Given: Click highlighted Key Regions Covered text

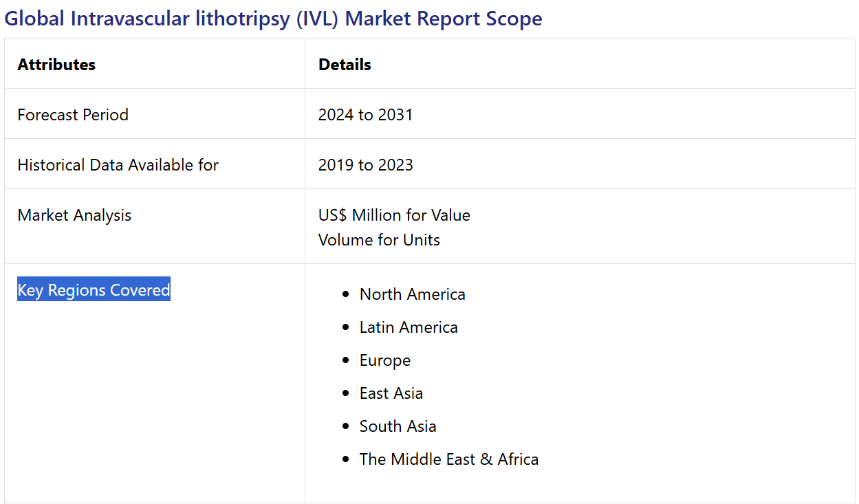Looking at the screenshot, I should point(94,290).
